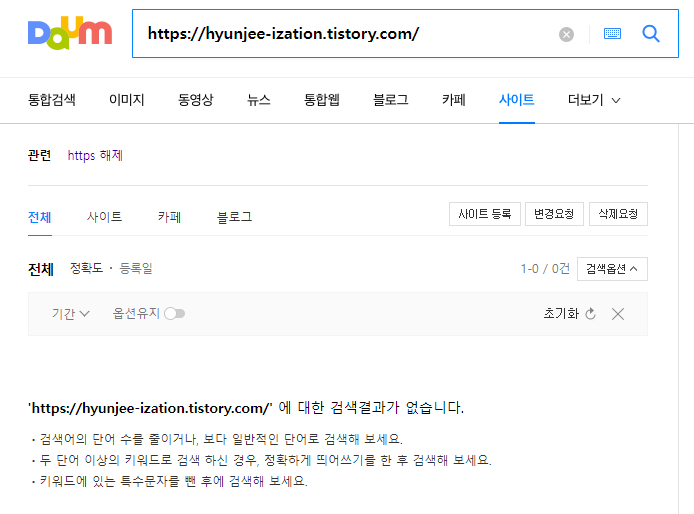Open the 더보기 dropdown menu
The height and width of the screenshot is (514, 694).
coord(594,100)
